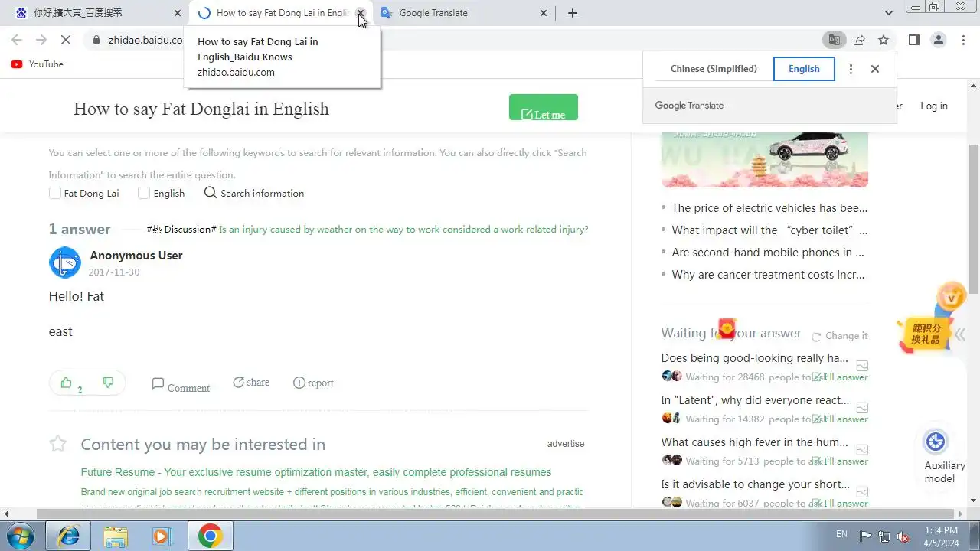Viewport: 980px width, 551px height.
Task: Click the vertical page scrollbar
Action: [x=973, y=218]
